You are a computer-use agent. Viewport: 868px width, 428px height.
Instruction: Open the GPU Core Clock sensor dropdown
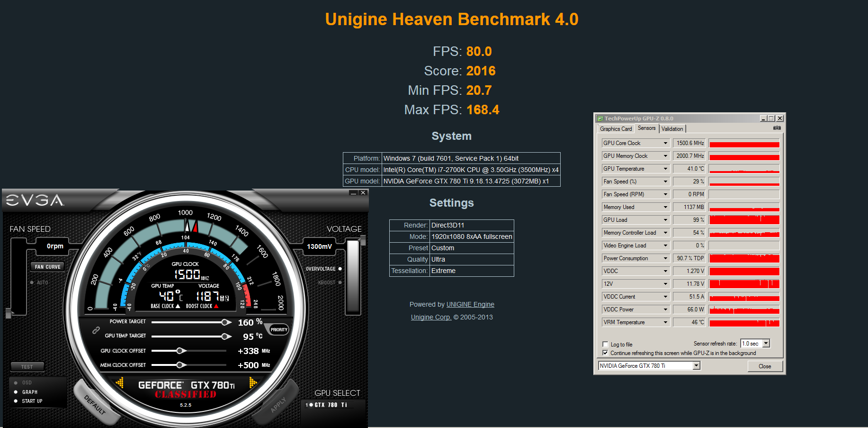pyautogui.click(x=665, y=143)
